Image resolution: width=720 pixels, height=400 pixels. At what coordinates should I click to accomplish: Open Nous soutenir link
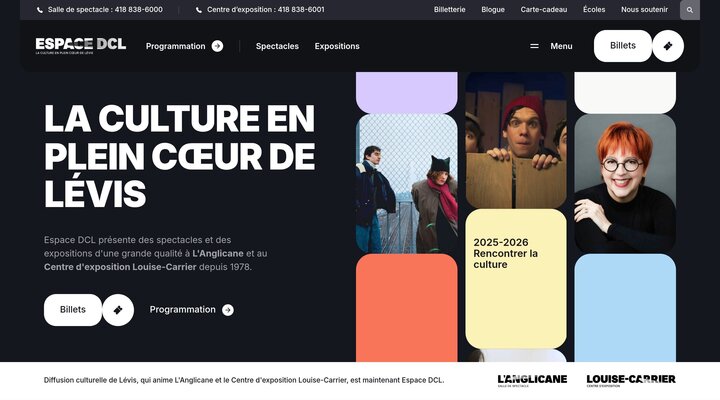pos(644,9)
